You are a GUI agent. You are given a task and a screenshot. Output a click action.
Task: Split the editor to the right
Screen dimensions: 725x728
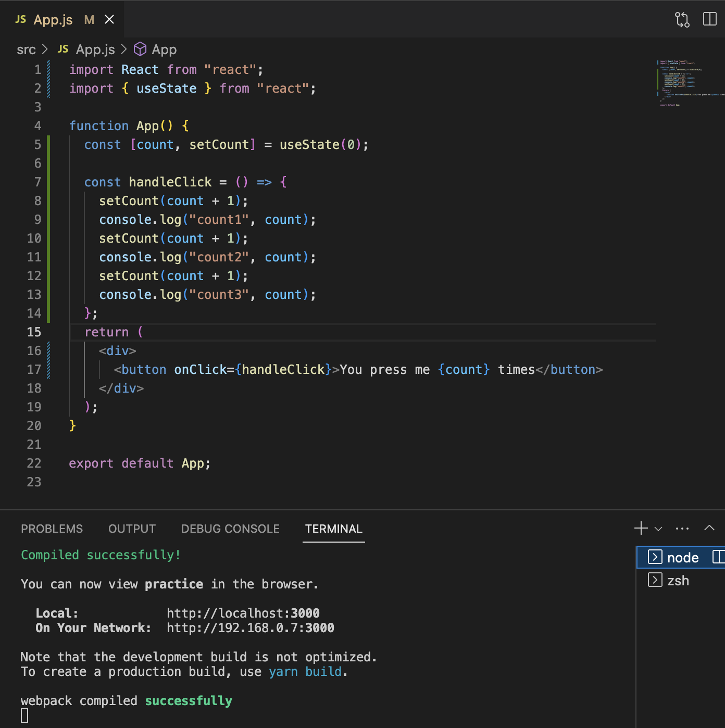coord(710,19)
